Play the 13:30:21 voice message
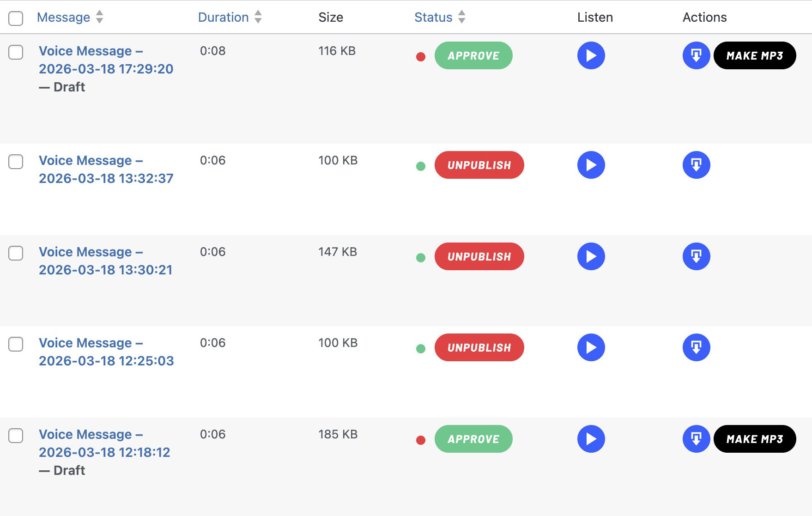 tap(591, 256)
